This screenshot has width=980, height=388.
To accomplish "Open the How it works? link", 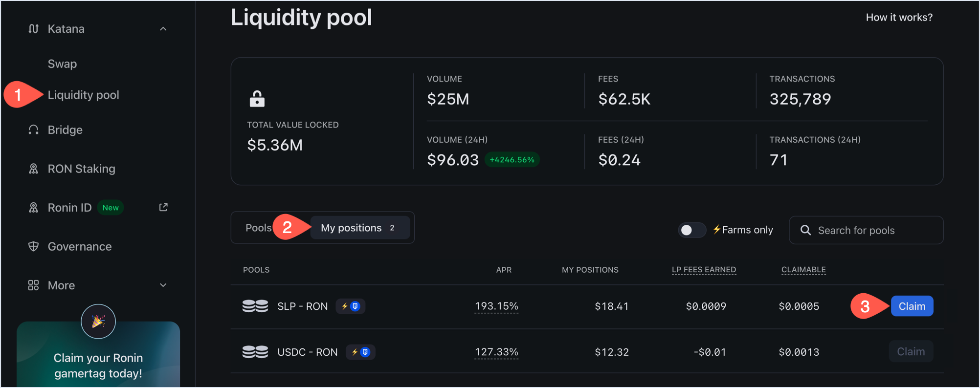I will [x=899, y=18].
